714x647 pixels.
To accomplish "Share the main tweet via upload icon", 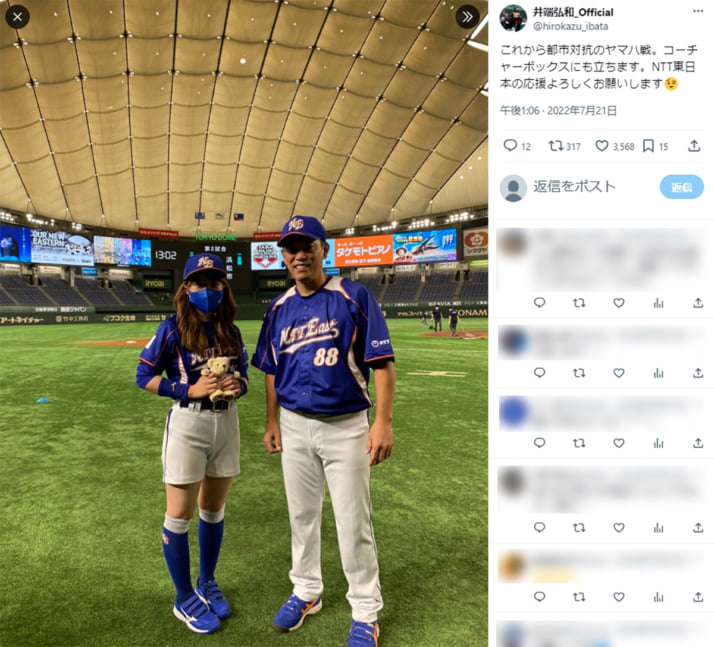I will click(x=694, y=146).
